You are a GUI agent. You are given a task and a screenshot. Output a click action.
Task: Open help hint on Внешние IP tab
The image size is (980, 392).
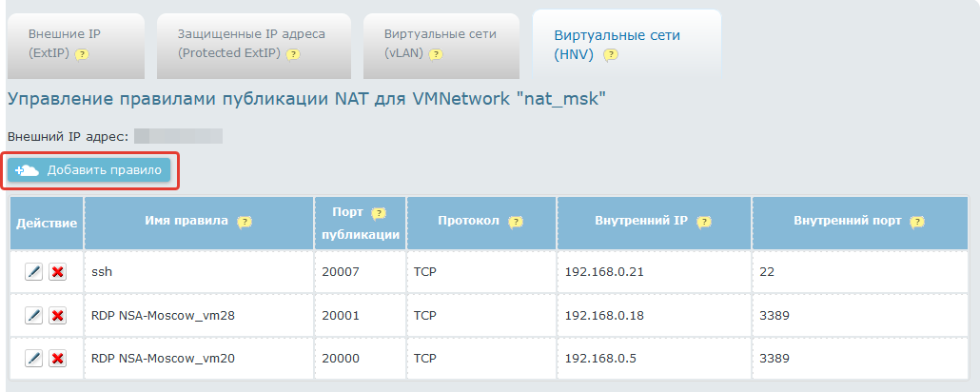(x=82, y=54)
